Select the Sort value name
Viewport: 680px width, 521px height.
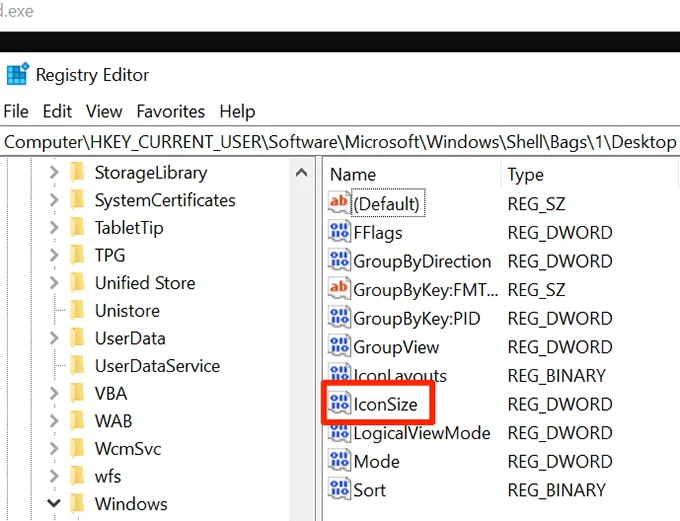point(369,490)
